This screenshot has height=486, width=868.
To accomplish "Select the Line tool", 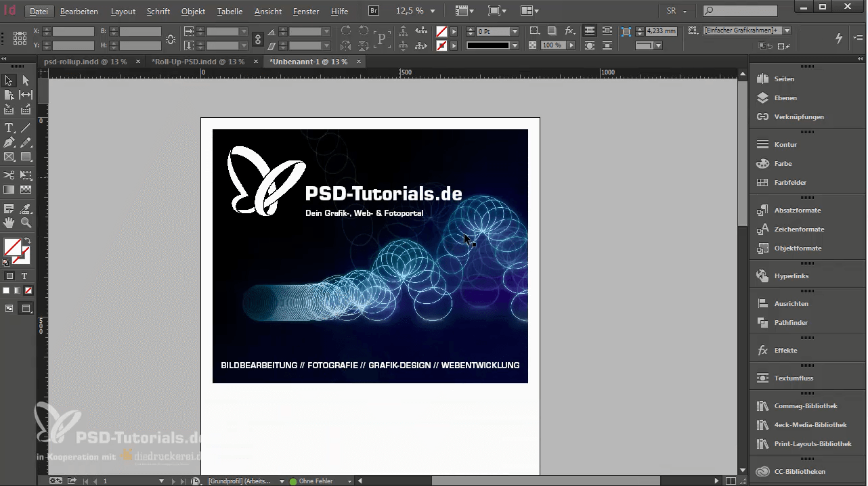I will click(26, 128).
